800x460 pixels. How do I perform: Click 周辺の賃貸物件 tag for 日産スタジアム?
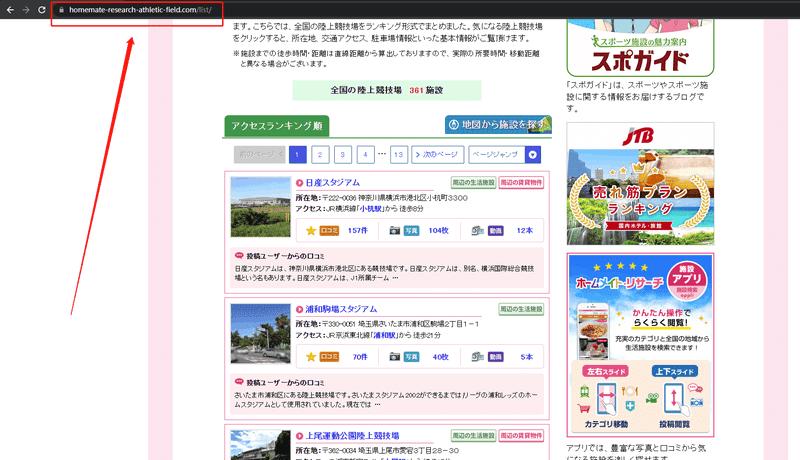click(521, 183)
